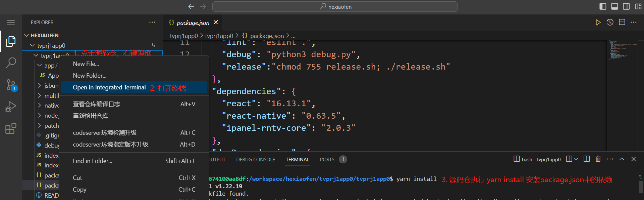Toggle bottom panel visibility
The image size is (644, 200).
614,6
